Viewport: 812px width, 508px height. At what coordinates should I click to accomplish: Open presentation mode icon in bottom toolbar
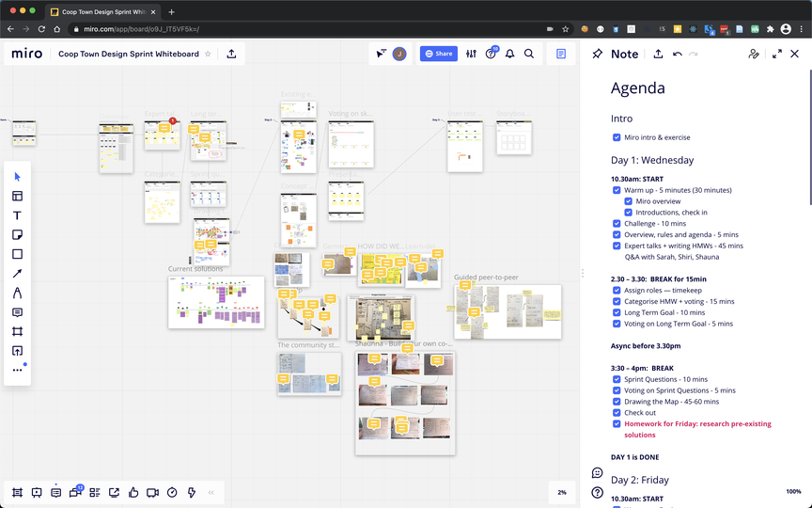pos(37,492)
